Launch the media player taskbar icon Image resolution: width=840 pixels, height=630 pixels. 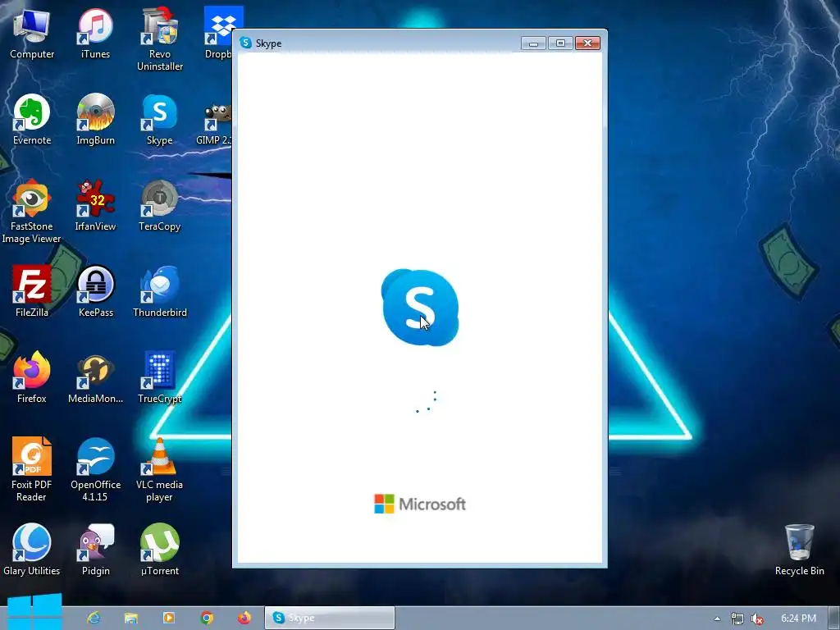click(169, 618)
